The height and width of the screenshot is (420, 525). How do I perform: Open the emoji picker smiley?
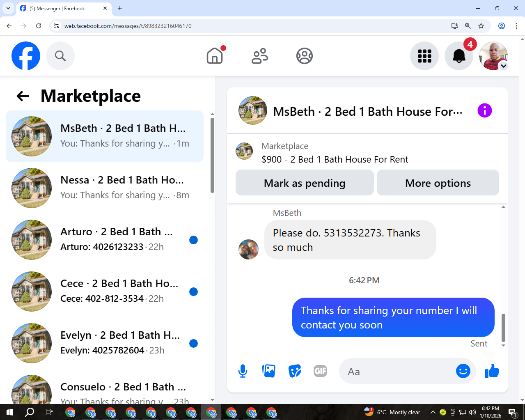point(463,371)
